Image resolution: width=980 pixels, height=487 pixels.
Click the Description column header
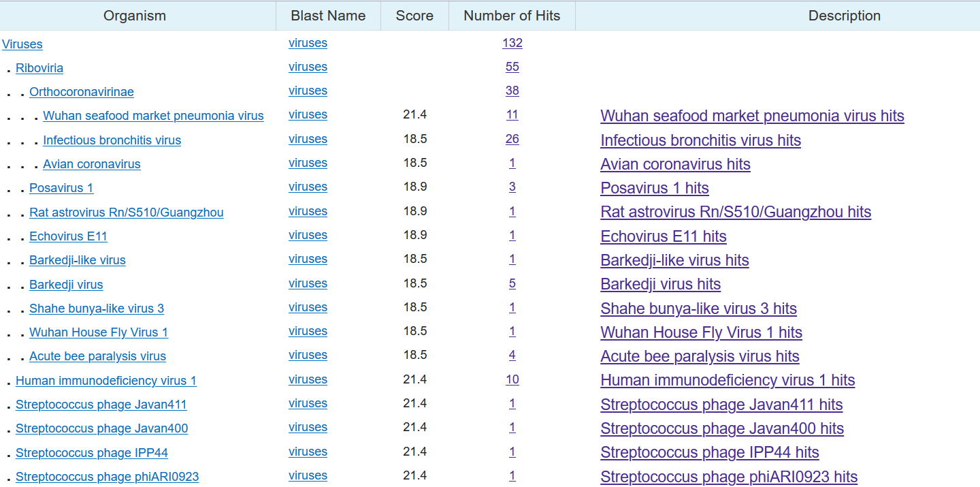pyautogui.click(x=845, y=16)
